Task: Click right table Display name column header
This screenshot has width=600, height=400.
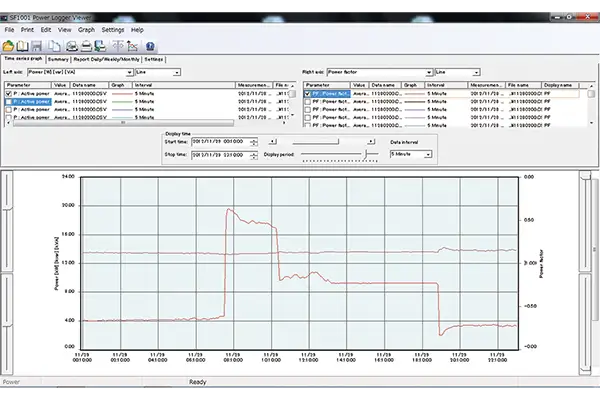Action: (560, 85)
